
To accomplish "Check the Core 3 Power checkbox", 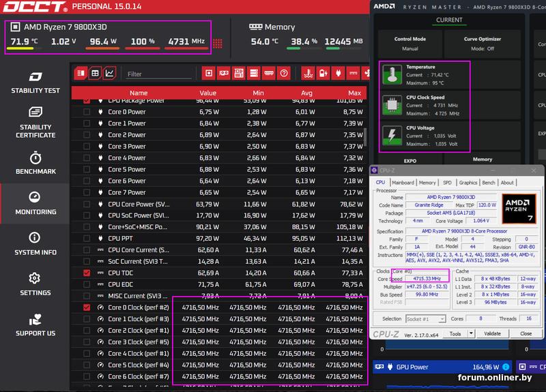I will [87, 146].
